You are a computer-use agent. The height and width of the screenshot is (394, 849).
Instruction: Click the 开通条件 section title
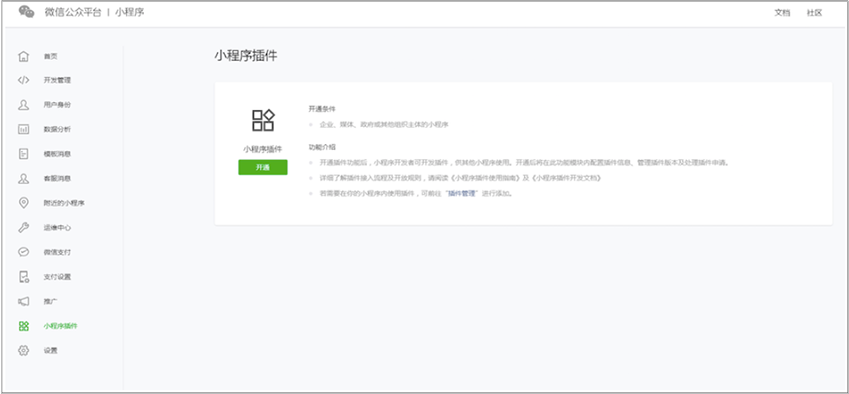(322, 109)
